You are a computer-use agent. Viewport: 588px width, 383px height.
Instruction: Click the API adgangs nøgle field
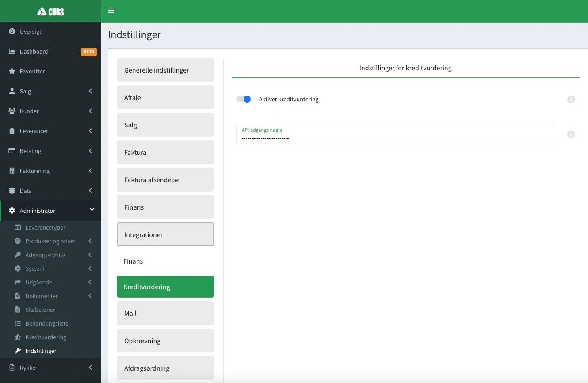click(x=394, y=138)
